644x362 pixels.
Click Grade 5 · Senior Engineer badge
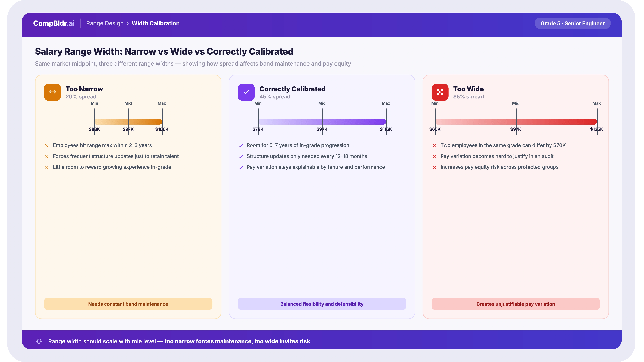[x=573, y=23]
